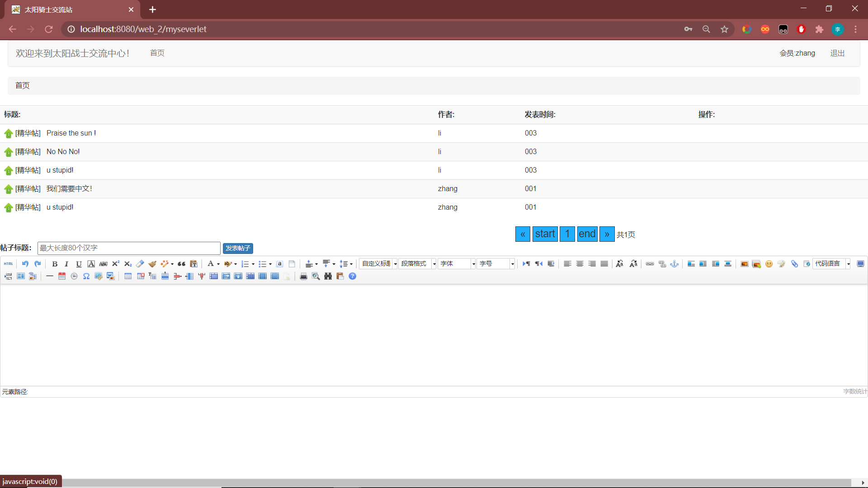Open the emoji picker
This screenshot has height=488, width=868.
769,264
